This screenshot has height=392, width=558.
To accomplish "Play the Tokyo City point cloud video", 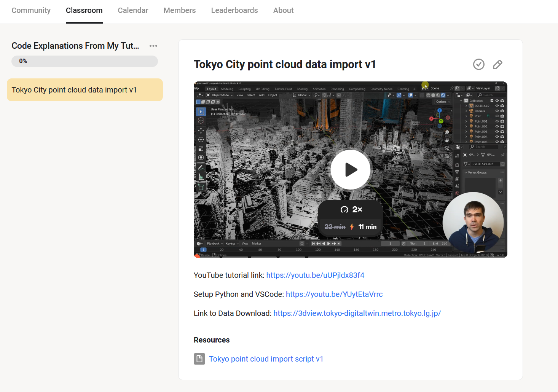I will pyautogui.click(x=350, y=170).
